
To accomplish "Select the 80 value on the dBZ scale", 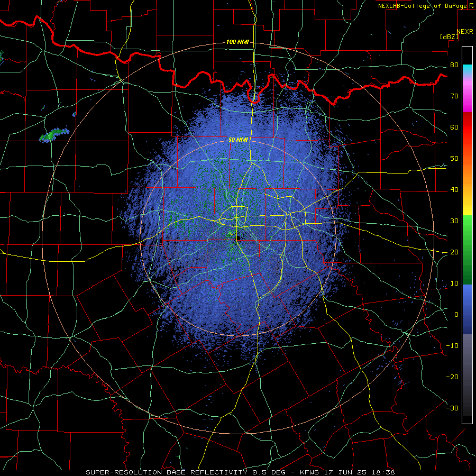I will [x=454, y=65].
